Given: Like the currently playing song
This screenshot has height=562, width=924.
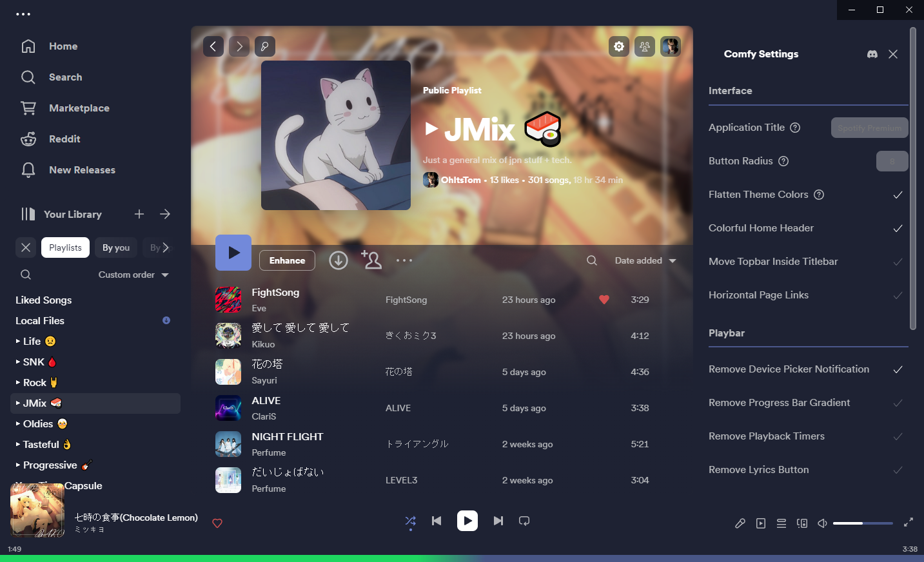Looking at the screenshot, I should (217, 523).
